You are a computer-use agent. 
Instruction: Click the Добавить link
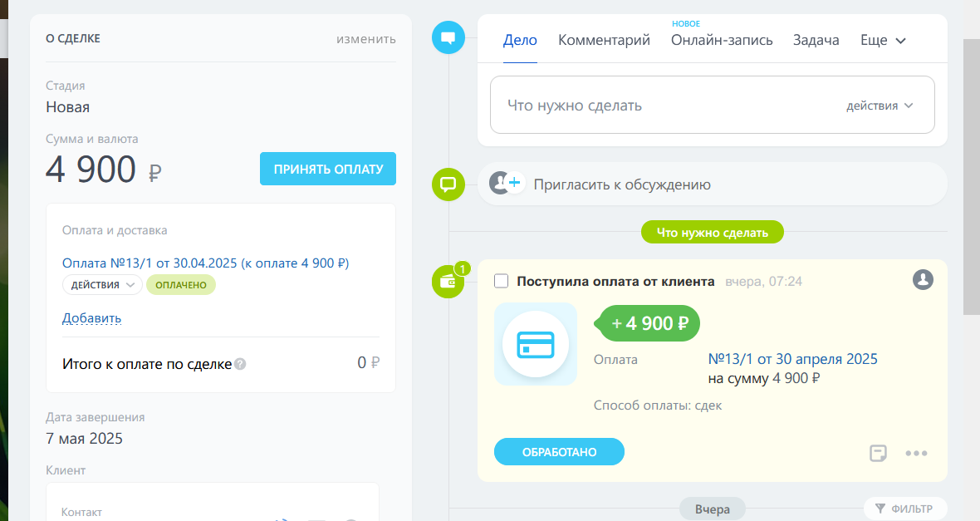[x=92, y=317]
